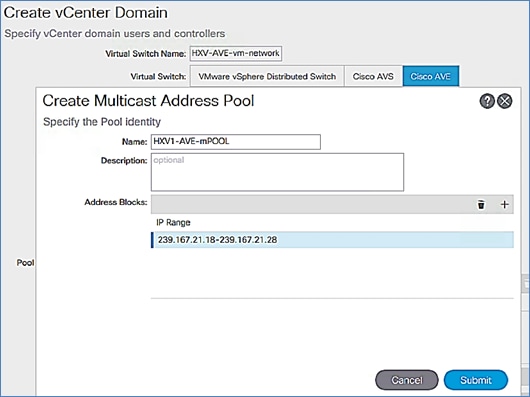Click the Address Blocks label
530x397 pixels.
click(x=116, y=202)
